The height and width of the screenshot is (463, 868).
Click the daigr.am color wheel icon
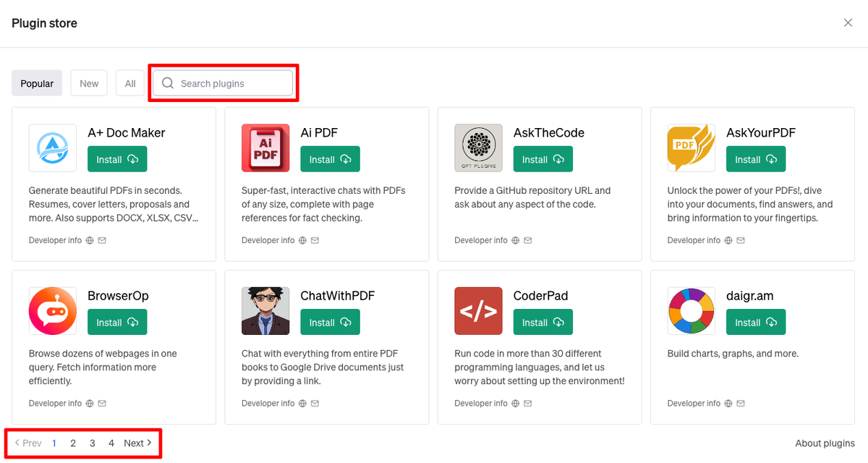tap(691, 311)
